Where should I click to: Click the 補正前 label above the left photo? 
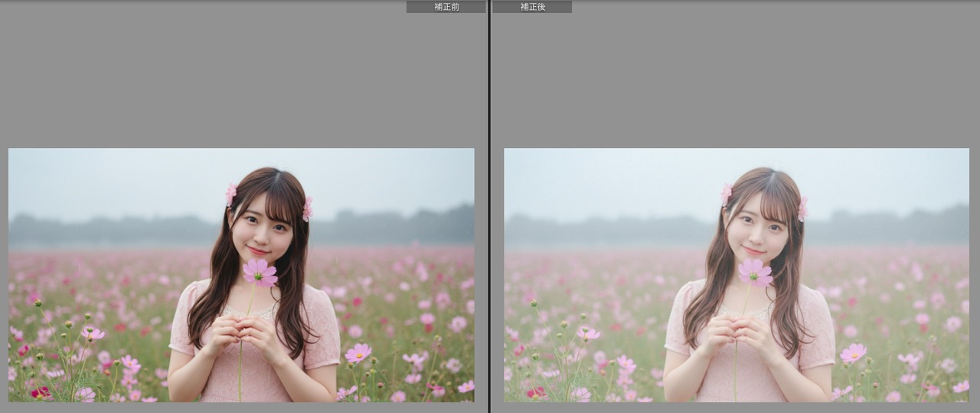(x=446, y=7)
